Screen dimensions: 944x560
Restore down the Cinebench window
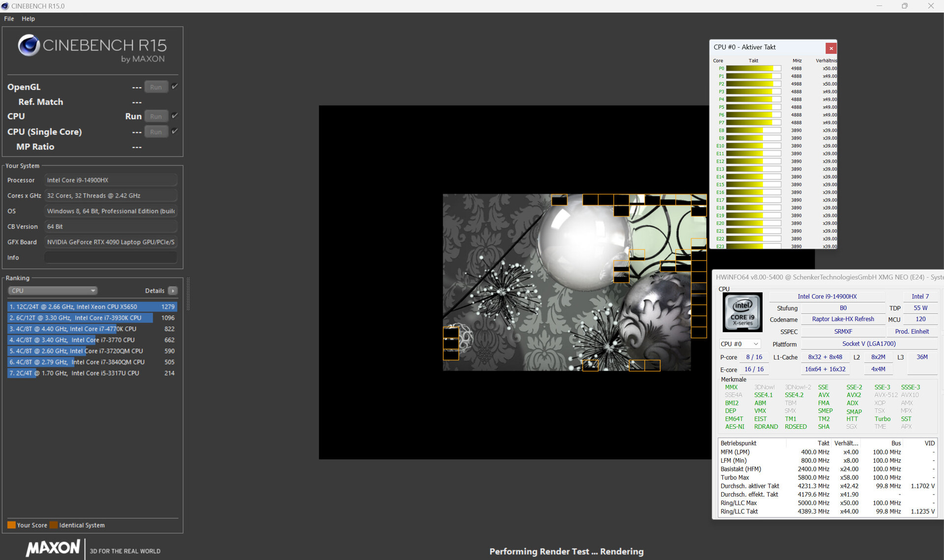pyautogui.click(x=905, y=6)
